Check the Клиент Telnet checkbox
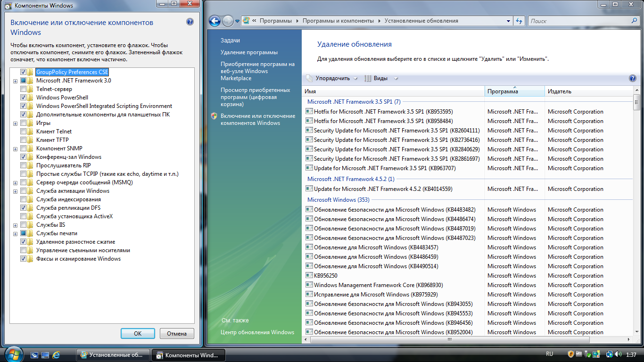Image resolution: width=644 pixels, height=362 pixels. point(23,132)
